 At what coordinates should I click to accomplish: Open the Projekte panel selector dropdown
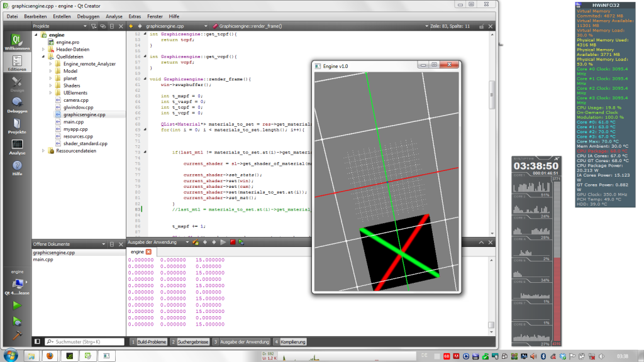click(84, 26)
